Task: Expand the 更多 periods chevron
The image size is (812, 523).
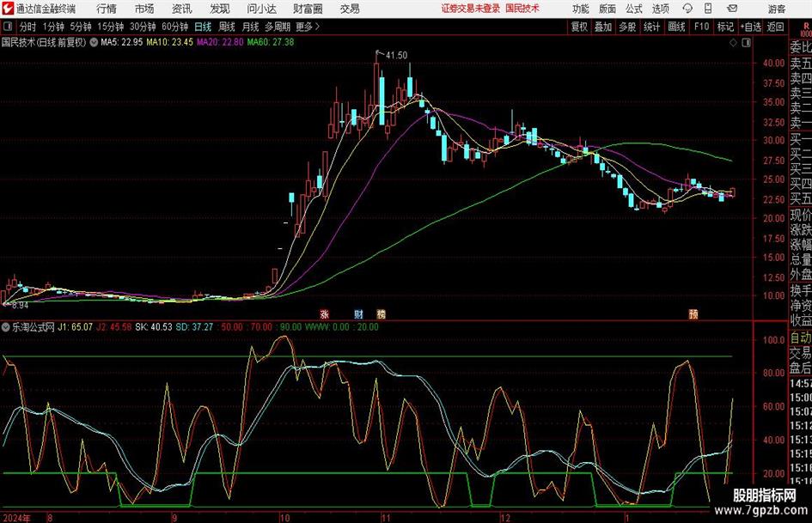Action: coord(317,27)
